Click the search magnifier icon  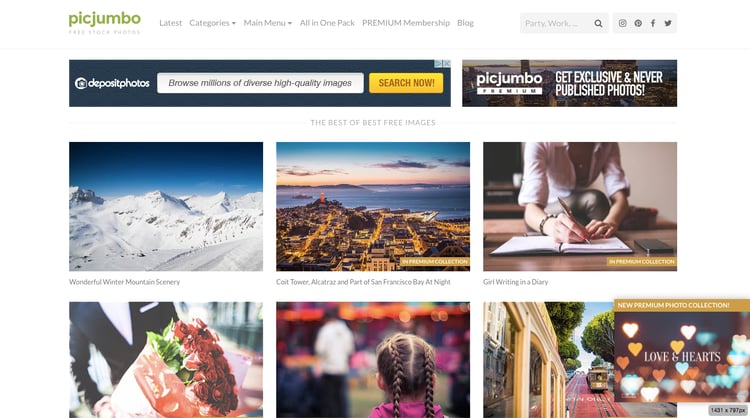point(598,23)
